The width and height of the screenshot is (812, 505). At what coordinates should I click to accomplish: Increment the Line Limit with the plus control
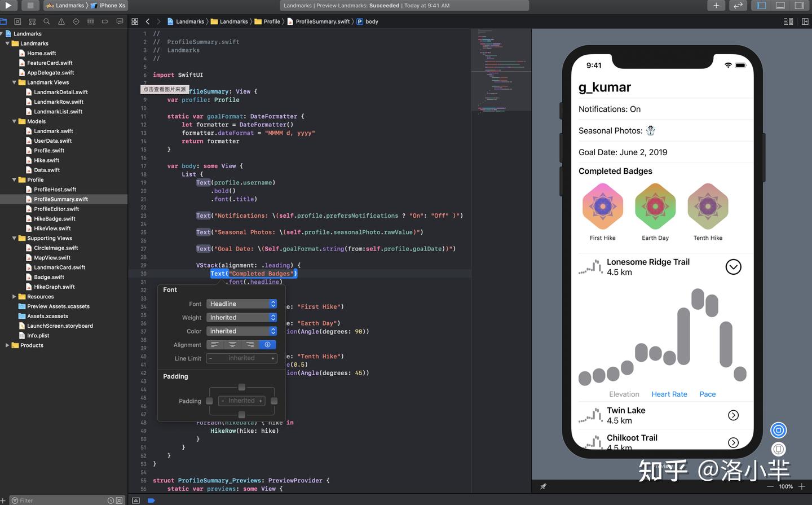pyautogui.click(x=273, y=358)
